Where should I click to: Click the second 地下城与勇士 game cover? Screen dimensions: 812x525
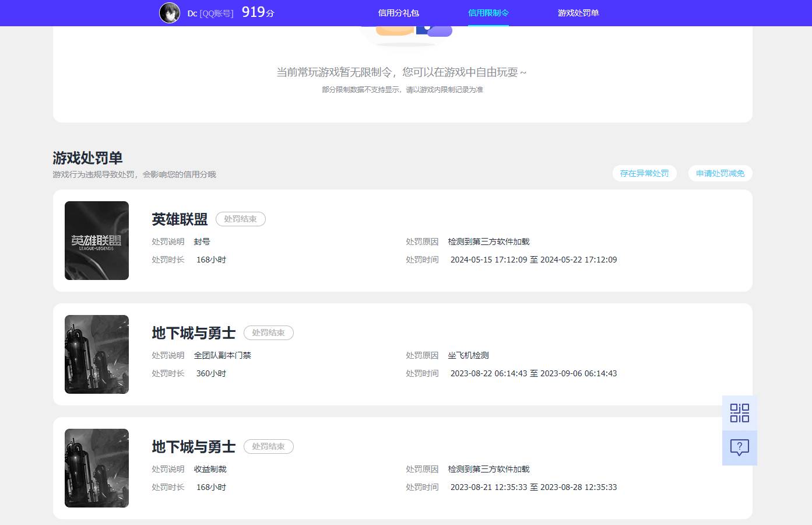96,468
